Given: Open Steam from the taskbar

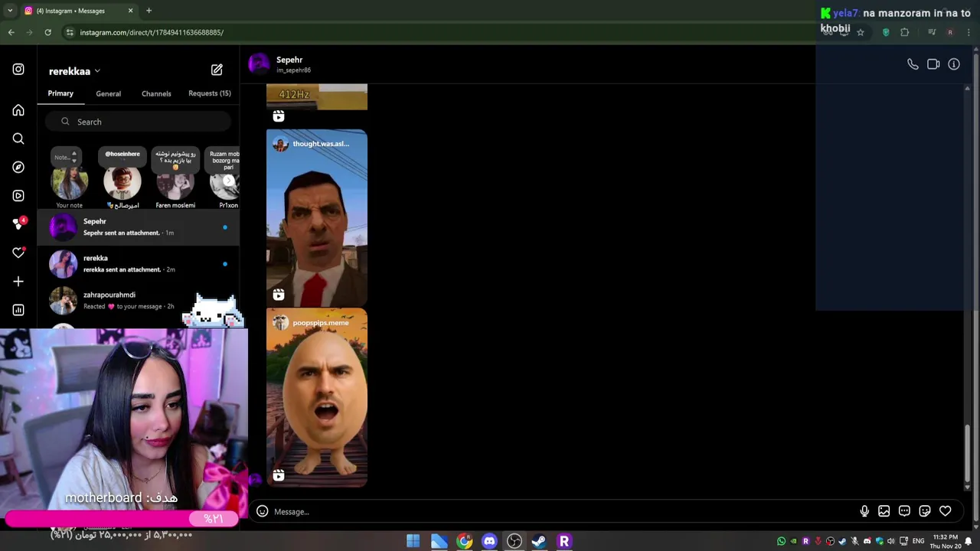Looking at the screenshot, I should point(539,541).
